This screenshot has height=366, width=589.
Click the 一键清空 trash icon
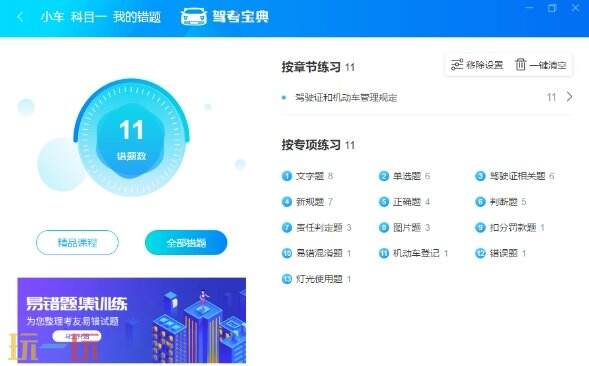click(521, 65)
